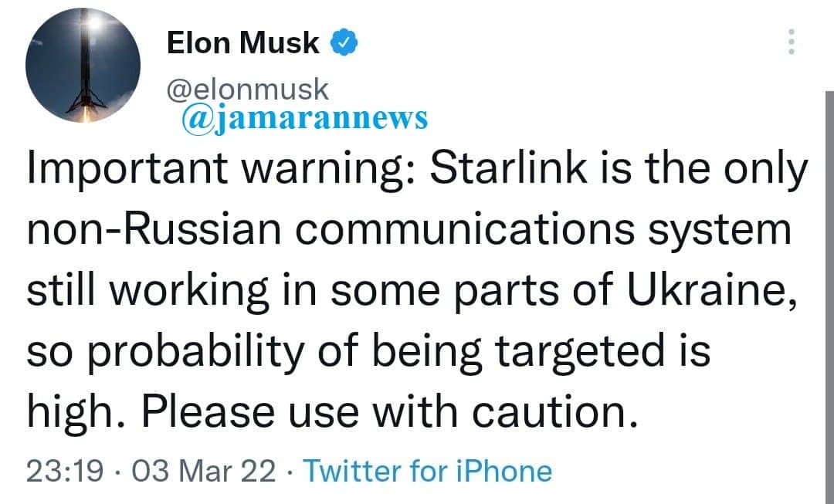The height and width of the screenshot is (504, 834).
Task: Open the Twitter for iPhone source link
Action: 428,471
